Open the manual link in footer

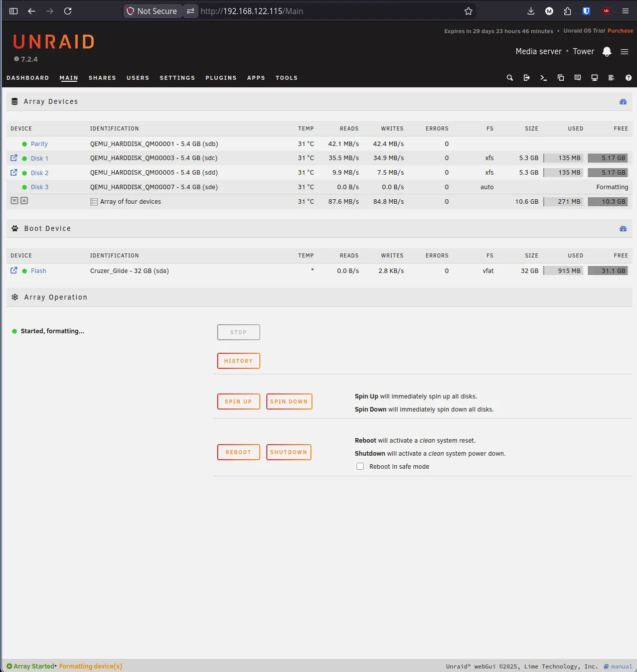618,666
